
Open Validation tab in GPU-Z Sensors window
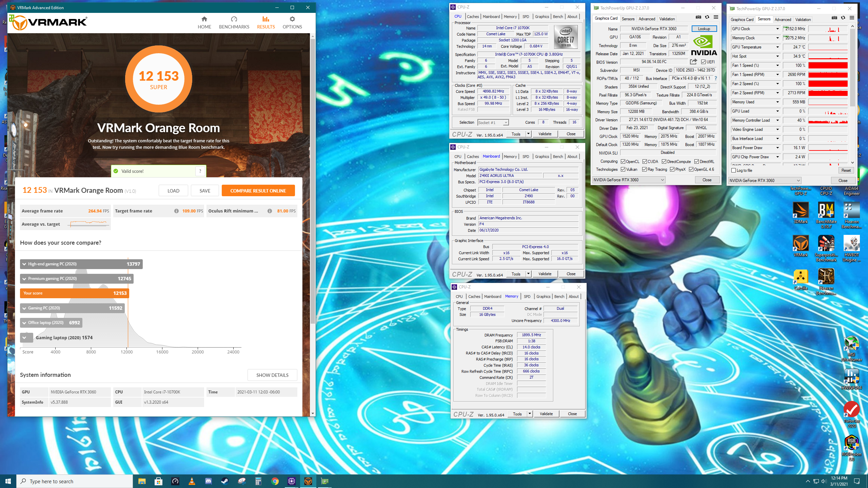click(803, 20)
